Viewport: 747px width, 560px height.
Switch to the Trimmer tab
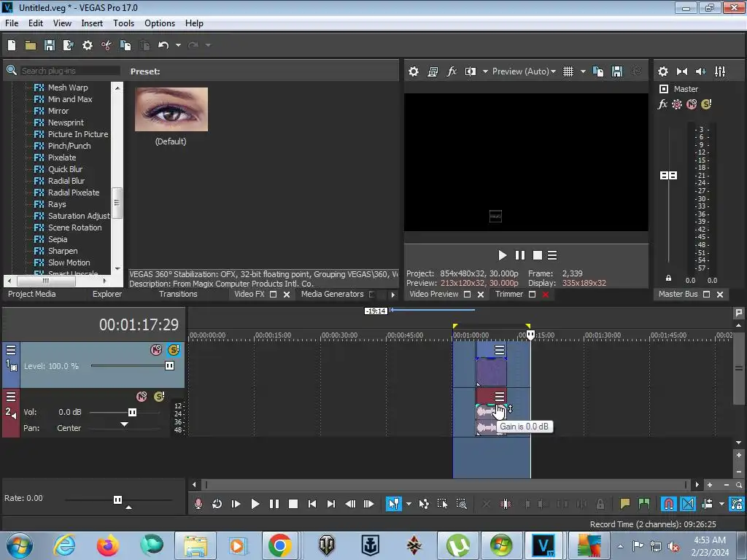pos(508,295)
